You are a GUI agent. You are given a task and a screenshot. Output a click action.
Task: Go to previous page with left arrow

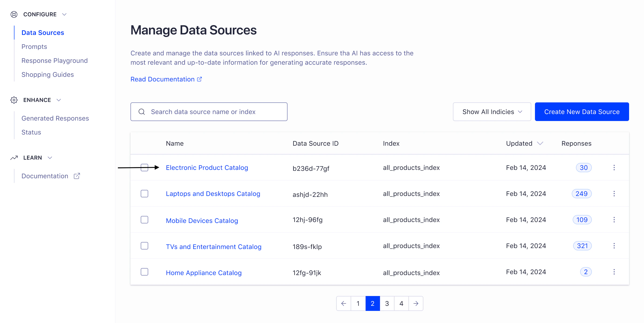pyautogui.click(x=344, y=303)
